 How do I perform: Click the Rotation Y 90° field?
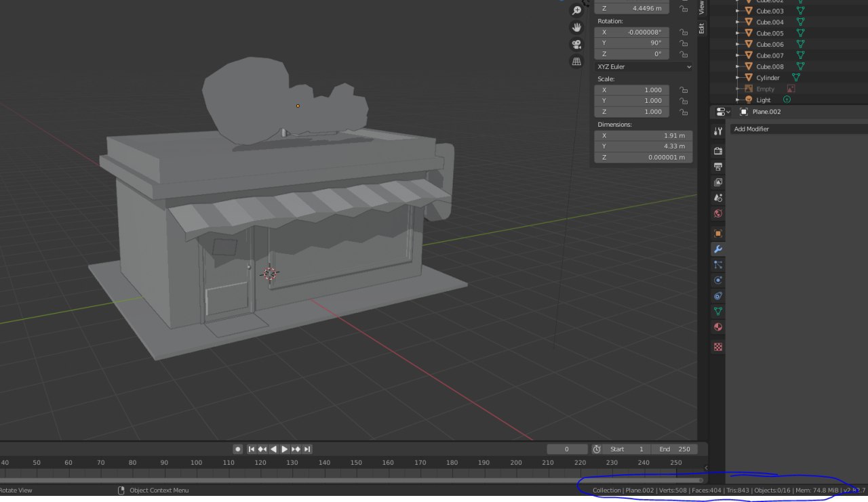[x=632, y=43]
